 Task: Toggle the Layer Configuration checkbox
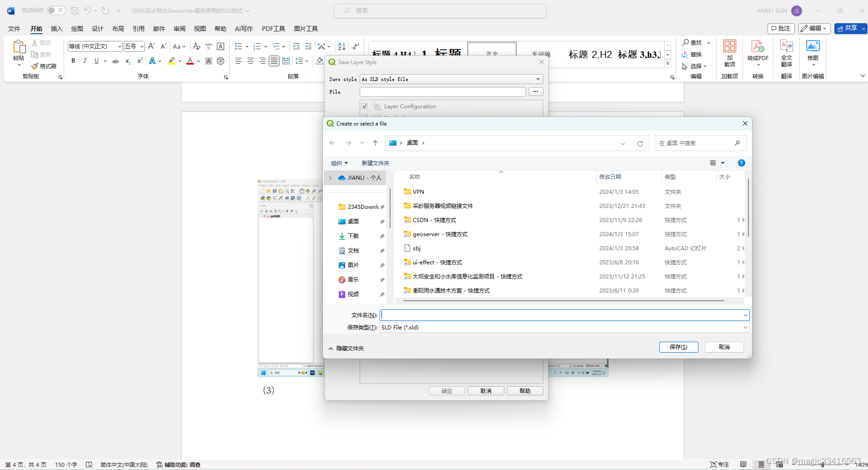365,106
